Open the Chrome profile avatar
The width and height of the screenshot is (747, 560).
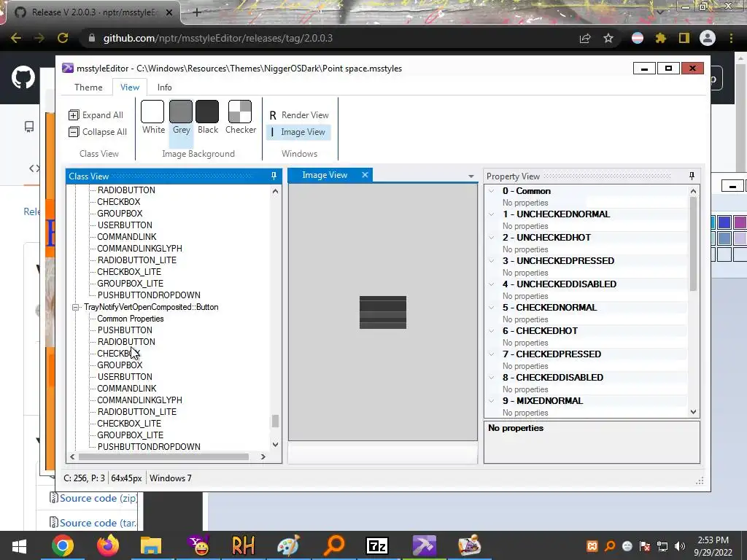point(708,38)
